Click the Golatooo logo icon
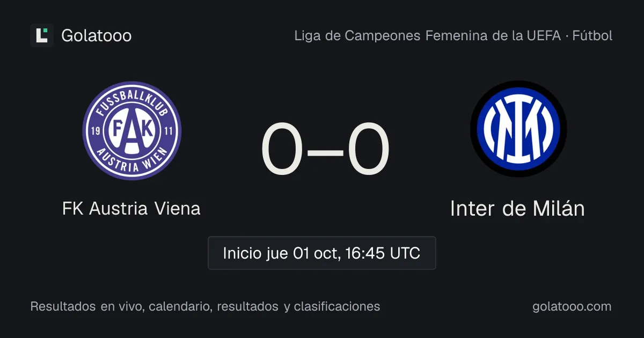The width and height of the screenshot is (644, 338). (x=42, y=35)
